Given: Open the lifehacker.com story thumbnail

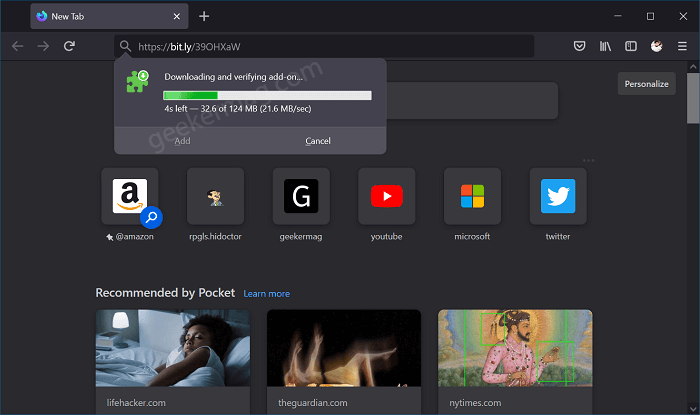Looking at the screenshot, I should tap(173, 348).
